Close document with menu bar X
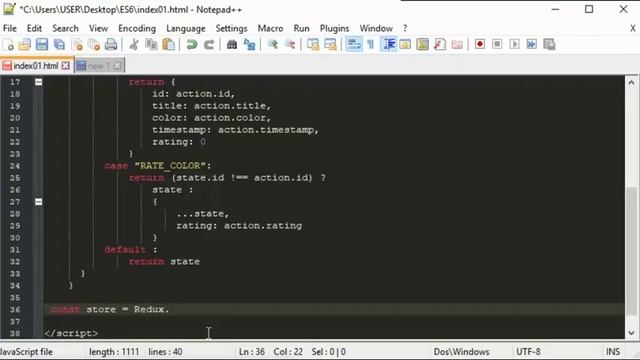 pos(633,28)
